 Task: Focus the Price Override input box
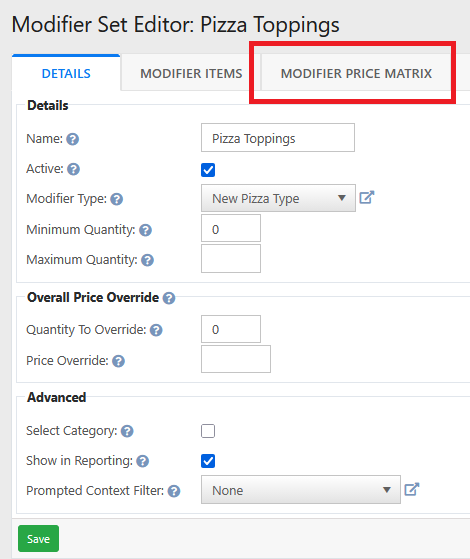point(236,359)
